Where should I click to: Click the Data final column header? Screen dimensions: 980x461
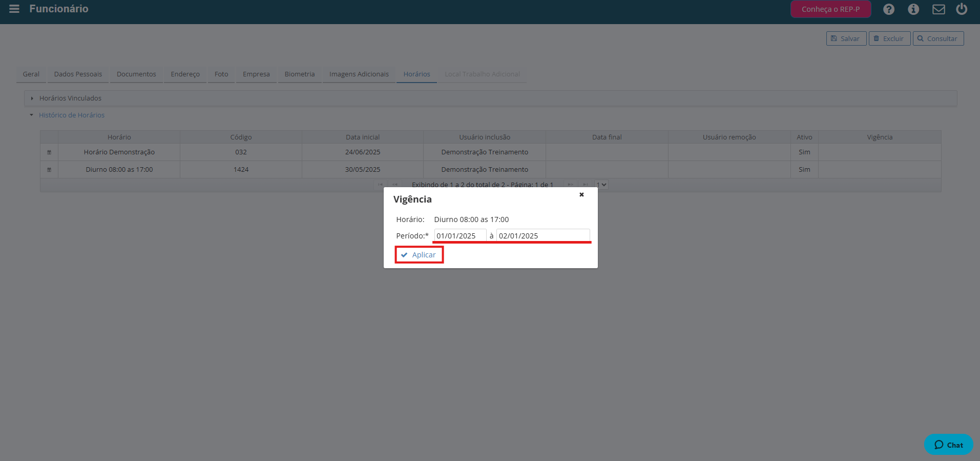pyautogui.click(x=607, y=137)
